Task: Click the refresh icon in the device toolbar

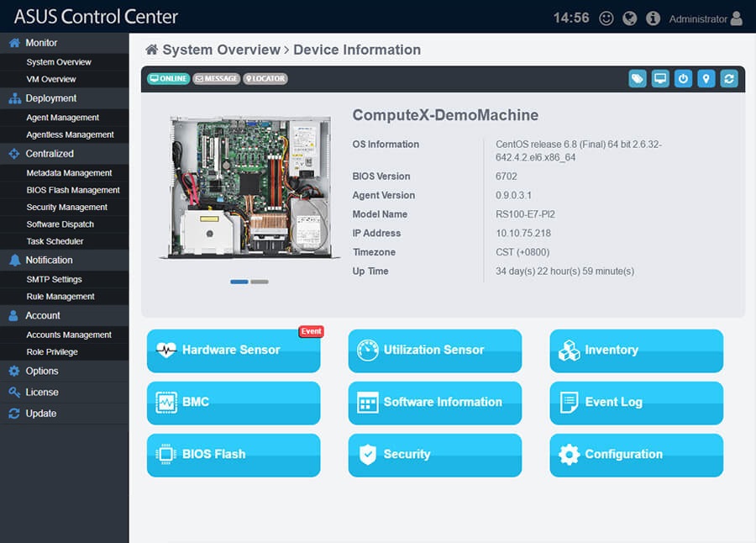Action: [729, 78]
